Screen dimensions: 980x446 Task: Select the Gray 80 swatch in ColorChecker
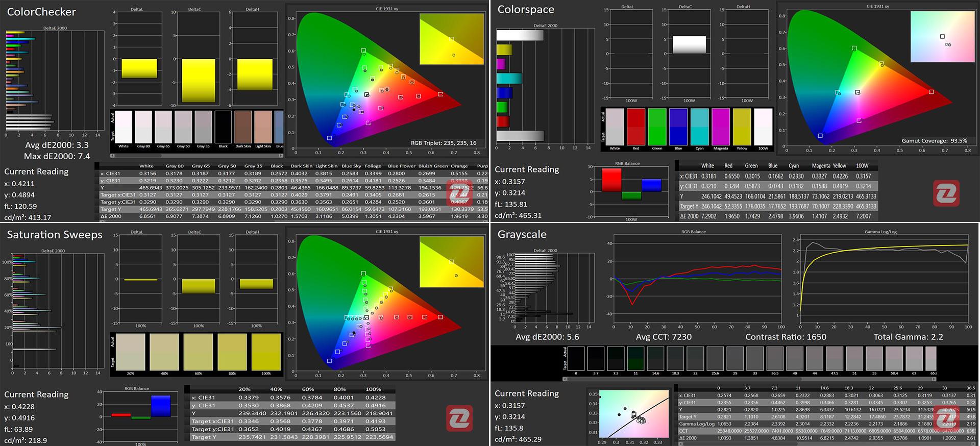click(143, 127)
